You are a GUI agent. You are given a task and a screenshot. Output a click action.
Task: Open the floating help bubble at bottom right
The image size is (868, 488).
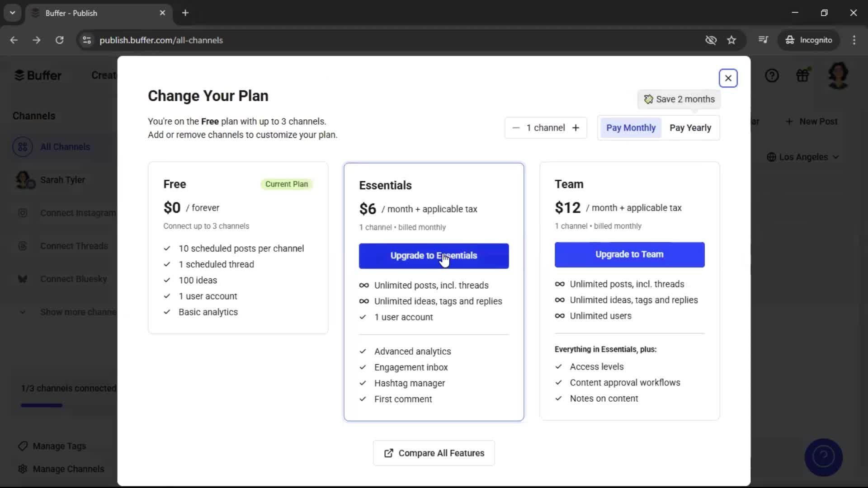click(823, 457)
